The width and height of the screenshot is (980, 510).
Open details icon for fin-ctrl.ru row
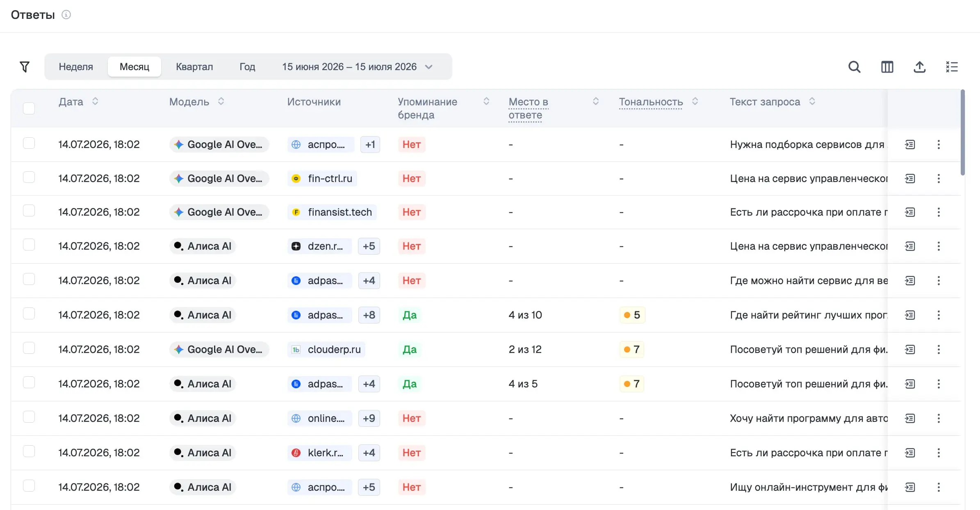tap(910, 178)
